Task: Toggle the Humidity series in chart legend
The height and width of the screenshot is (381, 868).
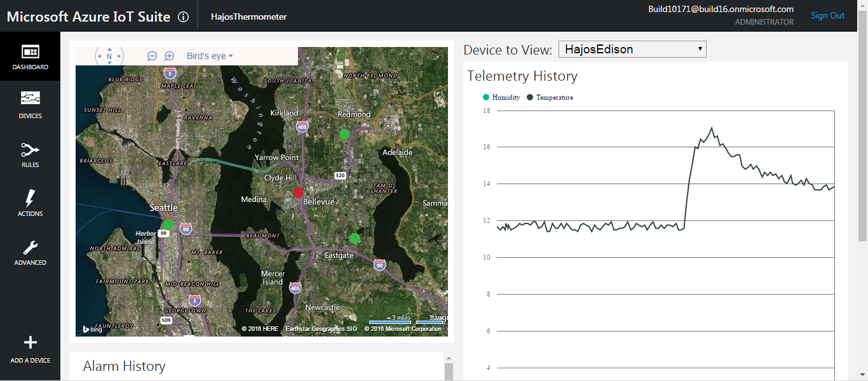Action: click(502, 97)
